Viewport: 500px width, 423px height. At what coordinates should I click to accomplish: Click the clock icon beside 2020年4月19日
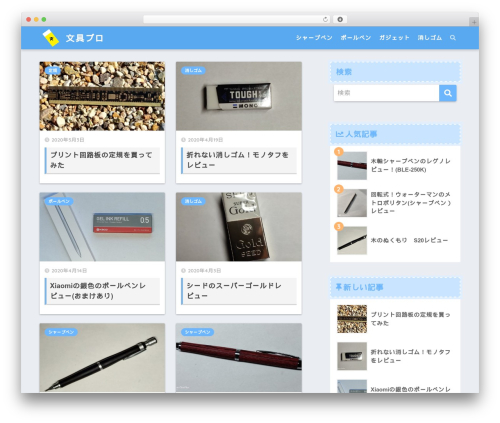point(183,140)
